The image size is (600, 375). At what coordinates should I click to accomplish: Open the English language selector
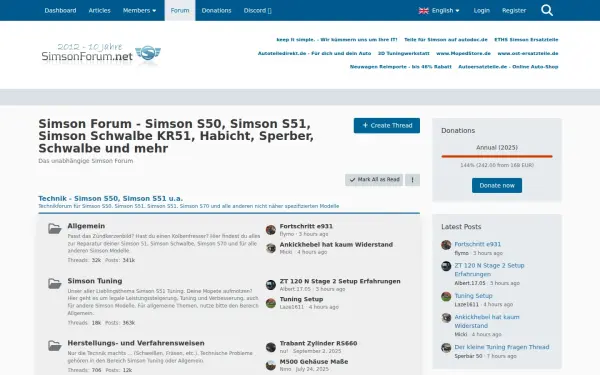[439, 10]
